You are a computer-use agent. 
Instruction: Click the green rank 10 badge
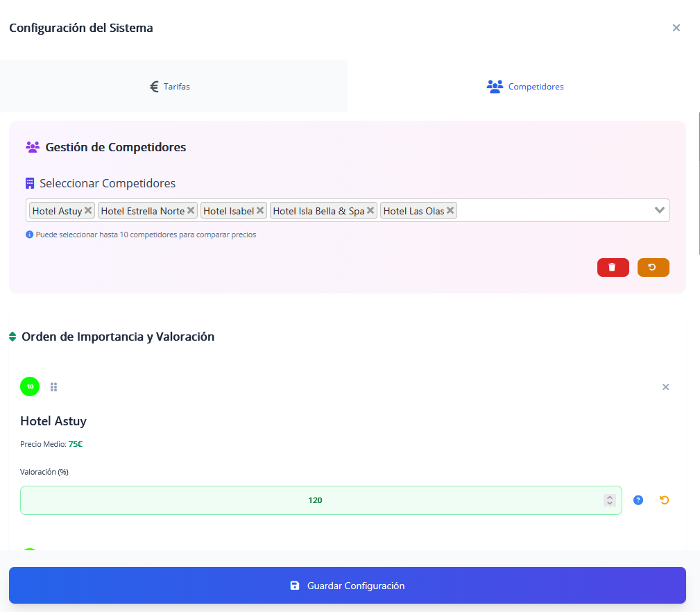(x=30, y=386)
